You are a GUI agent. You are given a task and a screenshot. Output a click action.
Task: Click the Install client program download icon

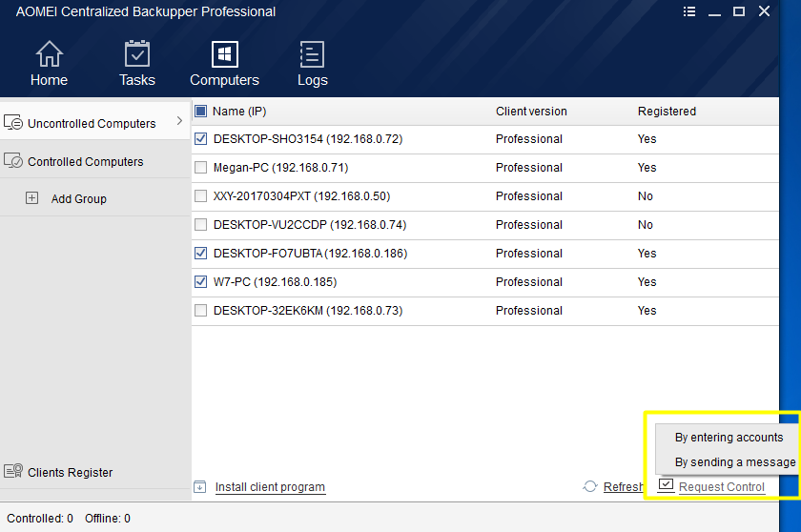point(200,487)
